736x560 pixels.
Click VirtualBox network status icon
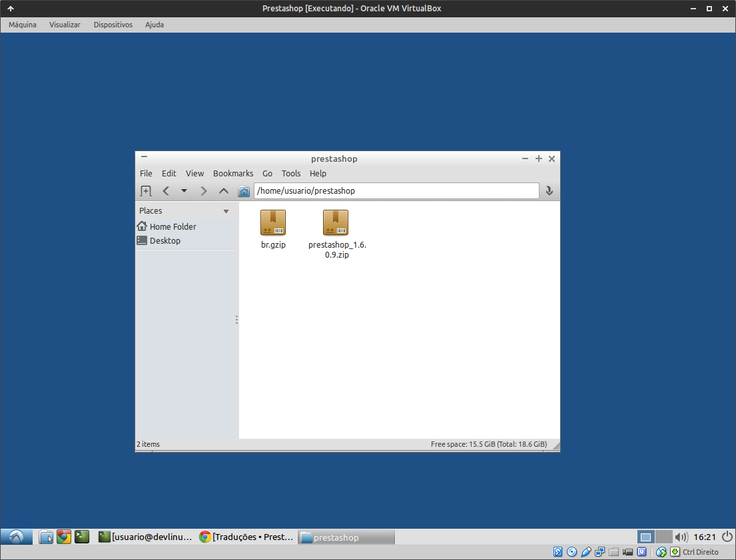pos(600,552)
